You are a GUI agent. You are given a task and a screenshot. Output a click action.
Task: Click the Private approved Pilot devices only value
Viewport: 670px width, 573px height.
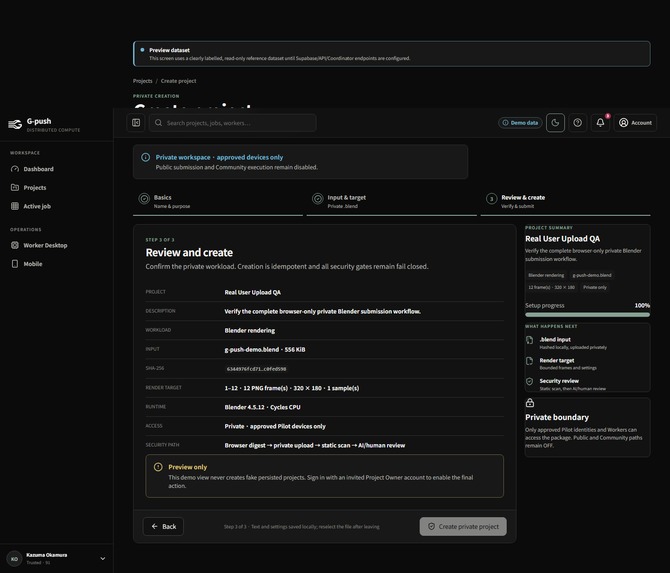275,427
